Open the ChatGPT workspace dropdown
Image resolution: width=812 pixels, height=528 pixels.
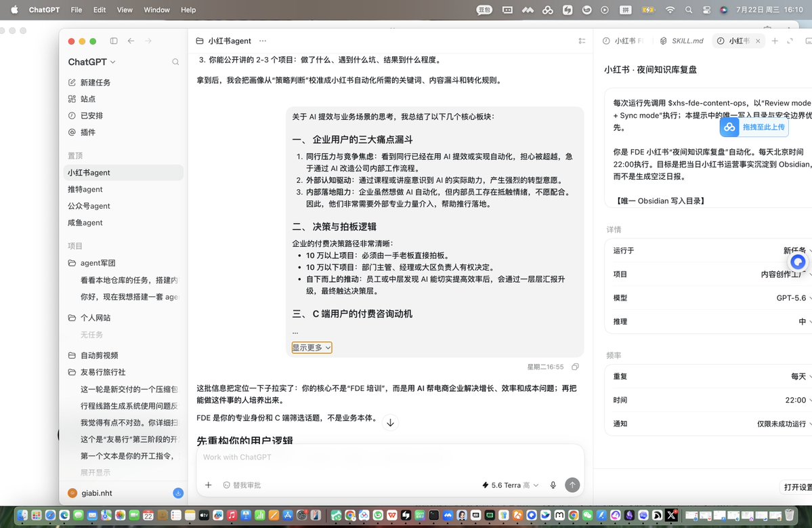pos(91,62)
